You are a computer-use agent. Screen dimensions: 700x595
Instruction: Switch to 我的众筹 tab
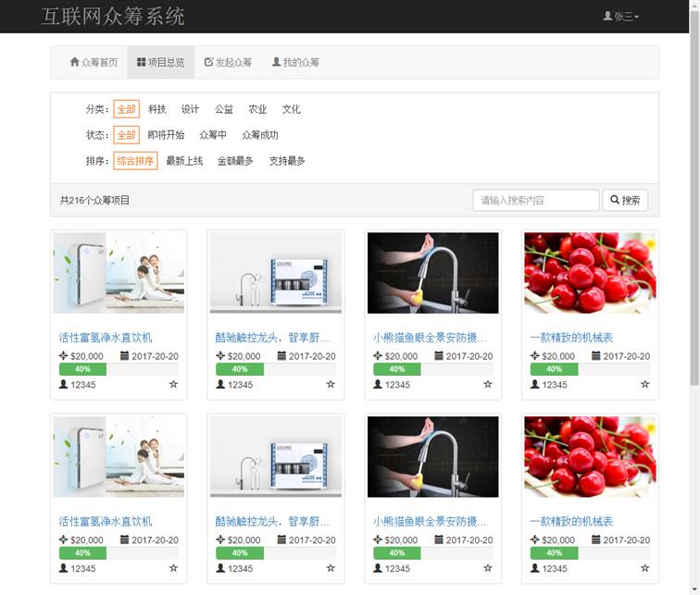(295, 62)
